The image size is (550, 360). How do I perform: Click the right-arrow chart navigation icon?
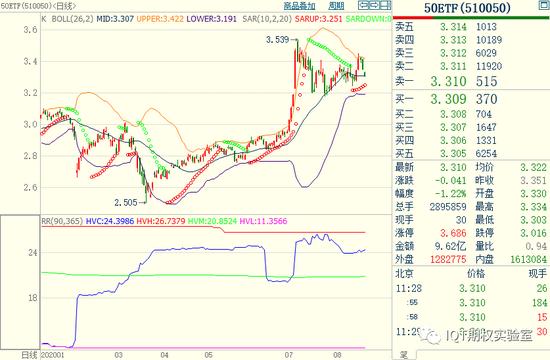[x=374, y=5]
